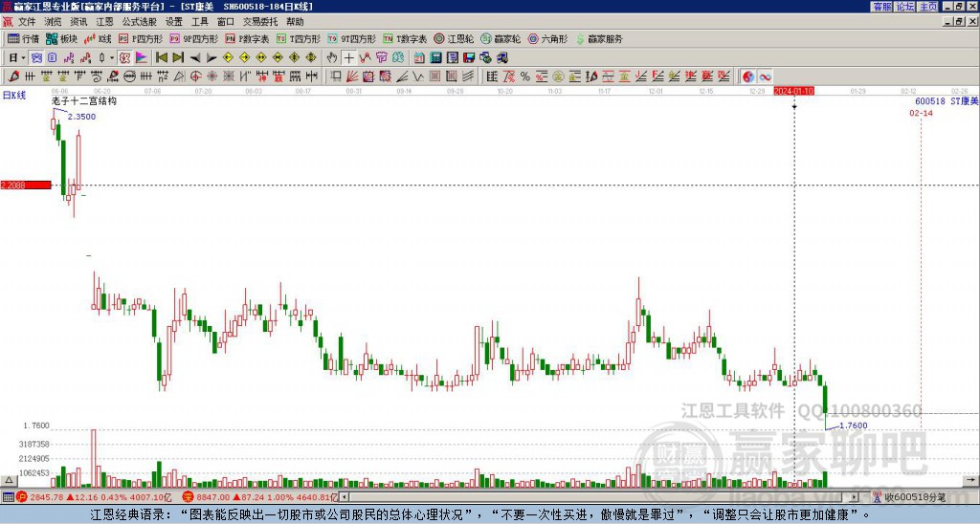980x524 pixels.
Task: Click the horizontal scrollbar left arrow
Action: click(344, 497)
